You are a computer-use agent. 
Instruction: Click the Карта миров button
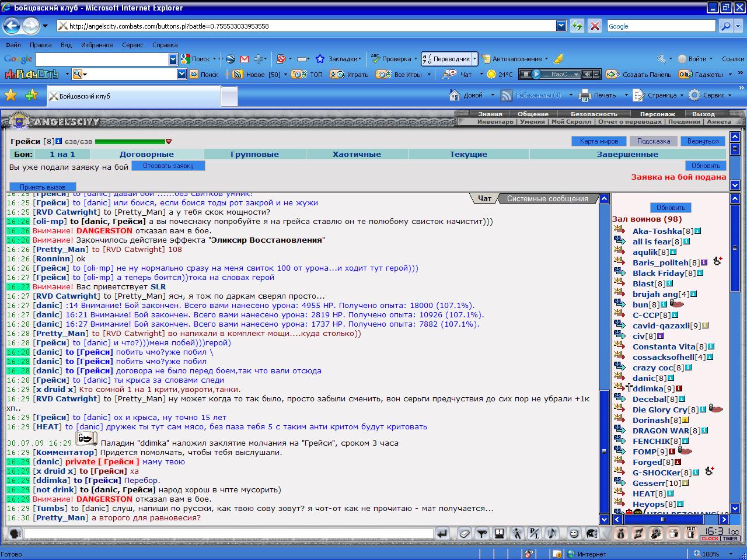pos(599,141)
